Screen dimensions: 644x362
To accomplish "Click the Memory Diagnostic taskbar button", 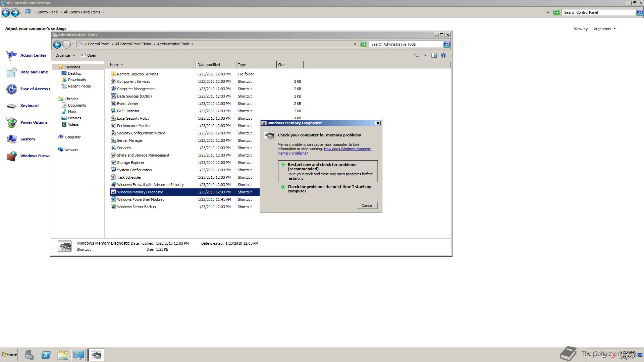I will pos(96,355).
